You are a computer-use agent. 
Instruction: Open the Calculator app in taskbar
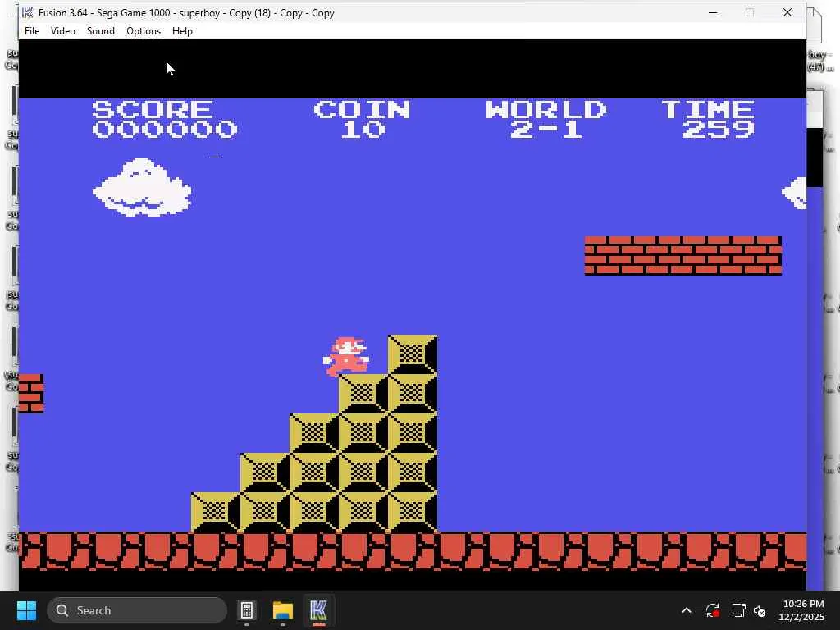click(x=247, y=610)
